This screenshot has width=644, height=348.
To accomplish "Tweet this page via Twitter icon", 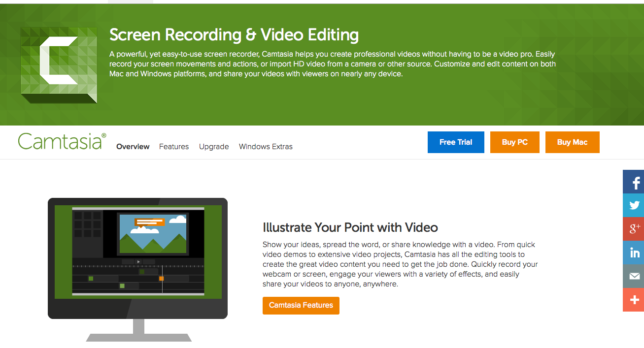I will pos(634,205).
